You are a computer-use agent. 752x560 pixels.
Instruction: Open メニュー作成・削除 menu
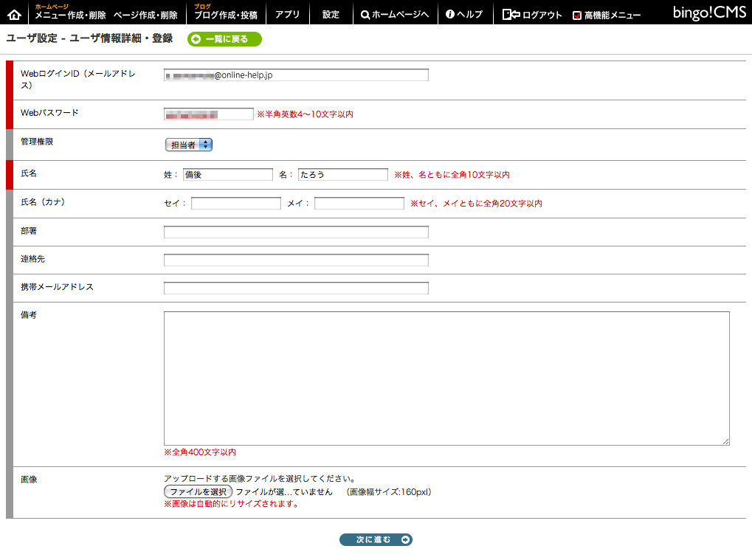pyautogui.click(x=71, y=15)
